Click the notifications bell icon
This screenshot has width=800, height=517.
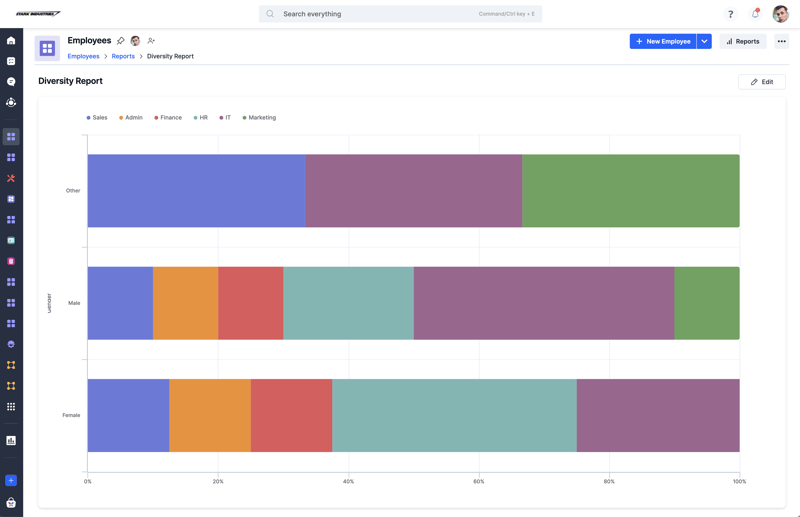756,14
